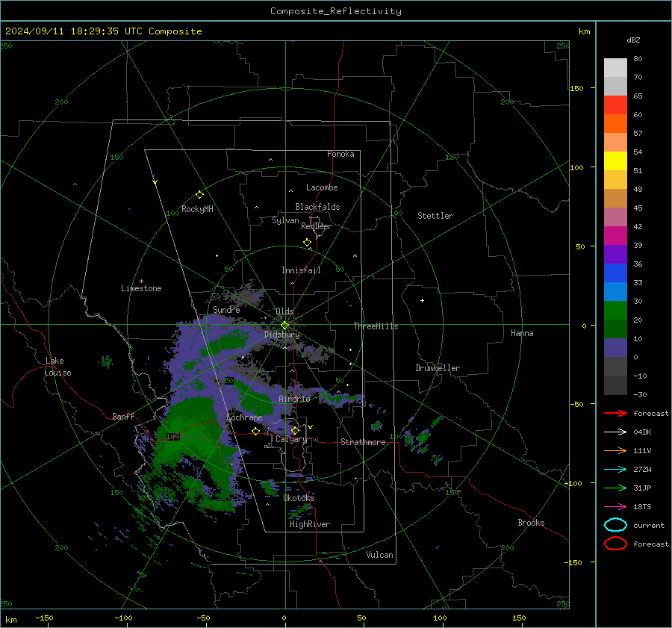672x628 pixels.
Task: Click the white 04DK arrow icon
Action: point(615,432)
